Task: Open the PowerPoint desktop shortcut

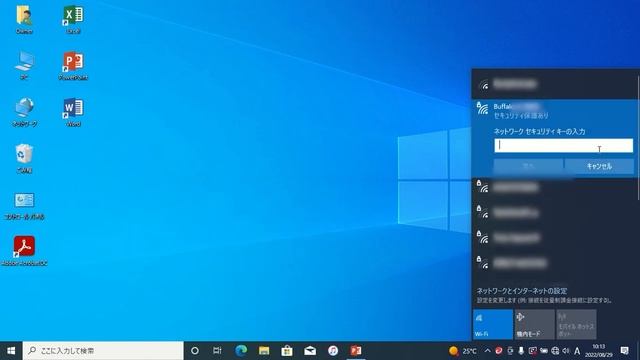Action: click(73, 65)
